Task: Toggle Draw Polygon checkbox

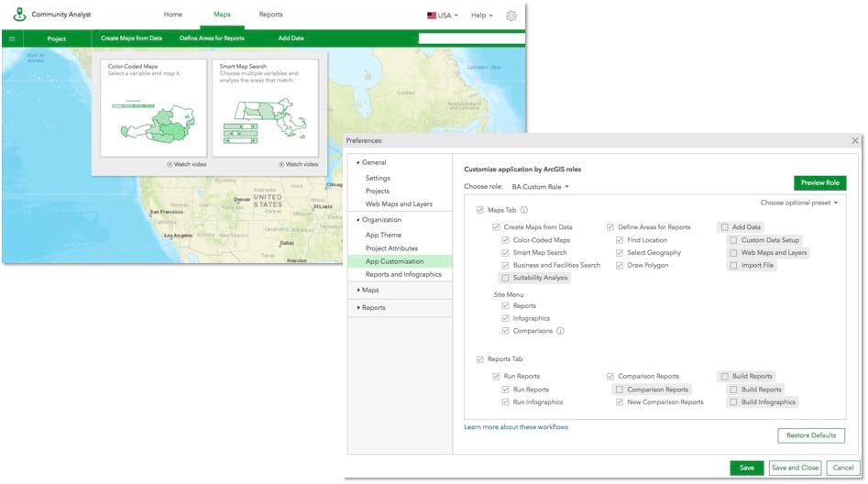Action: tap(620, 265)
